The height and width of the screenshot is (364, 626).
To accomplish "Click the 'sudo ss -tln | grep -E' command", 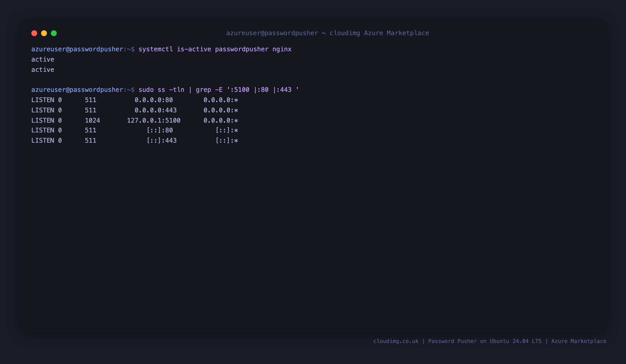I will click(x=219, y=90).
